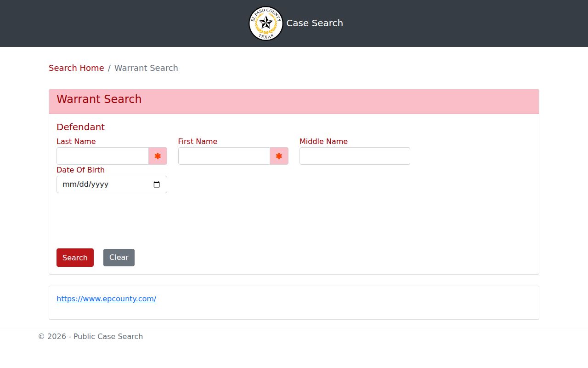Open the date picker calendar icon
The height and width of the screenshot is (368, 588).
coord(157,184)
